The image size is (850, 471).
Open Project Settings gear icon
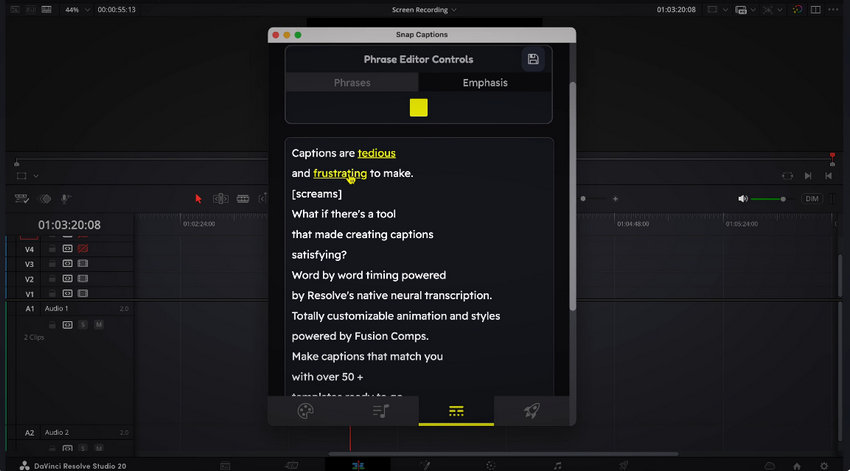(x=824, y=466)
